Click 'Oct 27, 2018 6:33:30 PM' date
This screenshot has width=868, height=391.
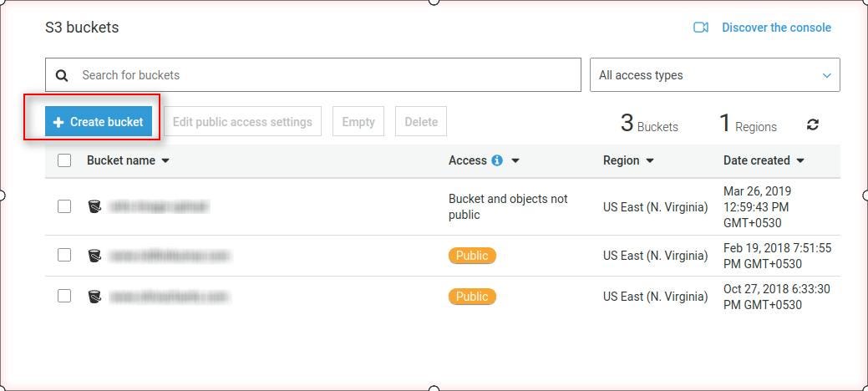(x=777, y=297)
